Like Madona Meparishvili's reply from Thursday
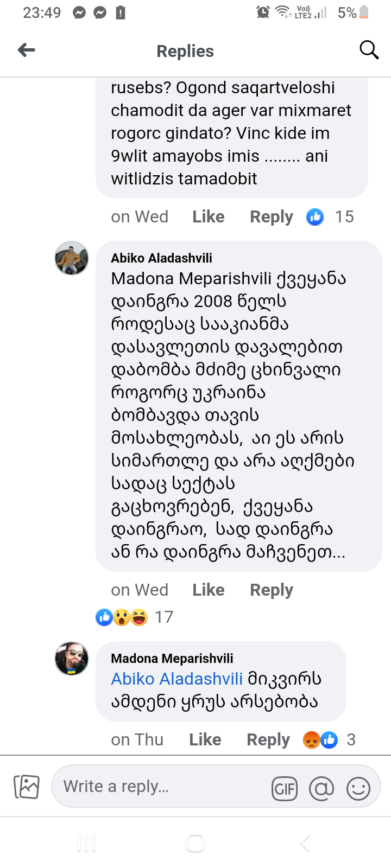The width and height of the screenshot is (391, 868). coord(205,739)
